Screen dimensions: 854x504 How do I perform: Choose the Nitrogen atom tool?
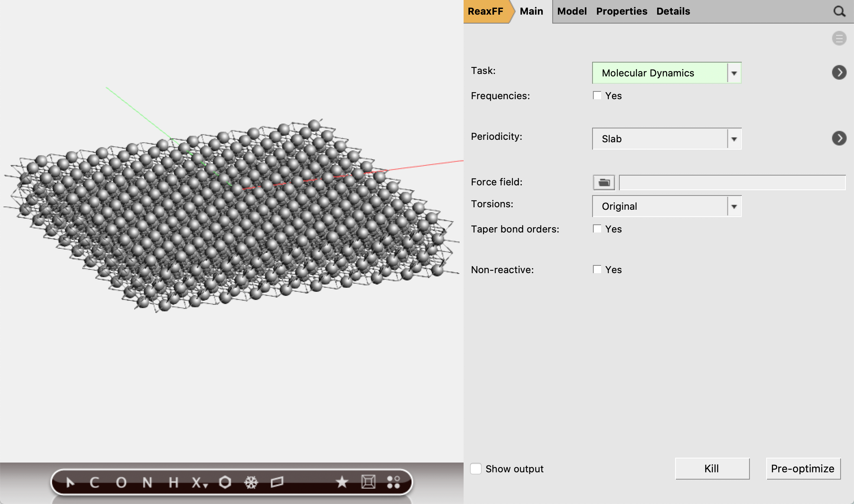147,482
